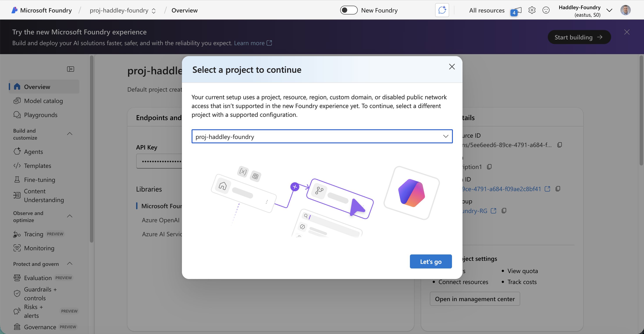
Task: Select Playgrounds in the sidebar
Action: 41,115
